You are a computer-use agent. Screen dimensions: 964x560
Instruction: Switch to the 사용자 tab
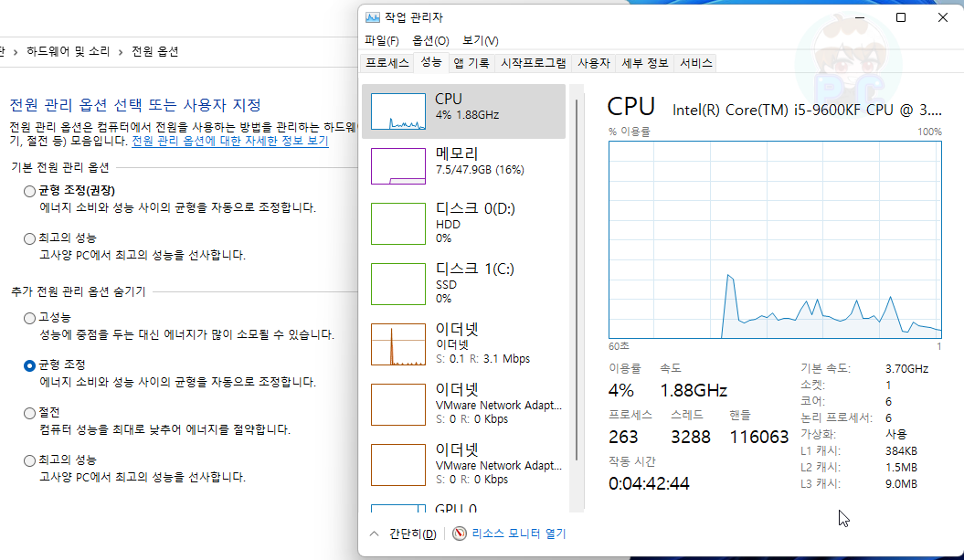click(x=593, y=63)
